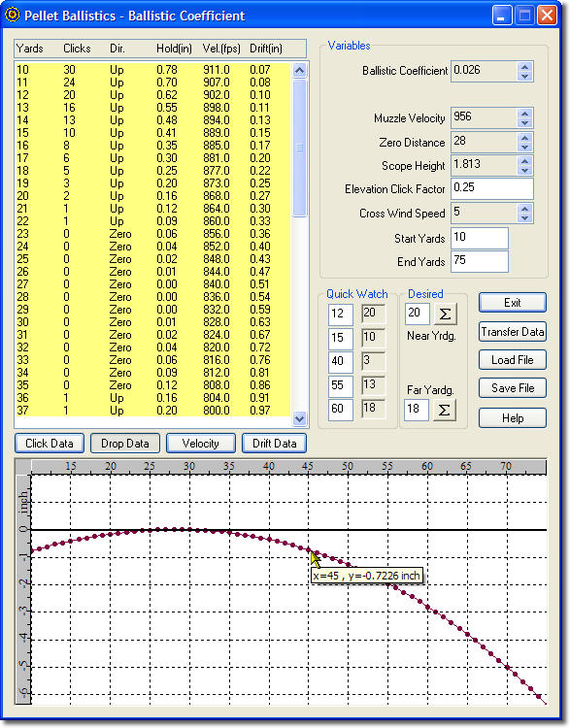Image resolution: width=570 pixels, height=728 pixels.
Task: Increase Zero Distance with up arrow
Action: click(525, 137)
